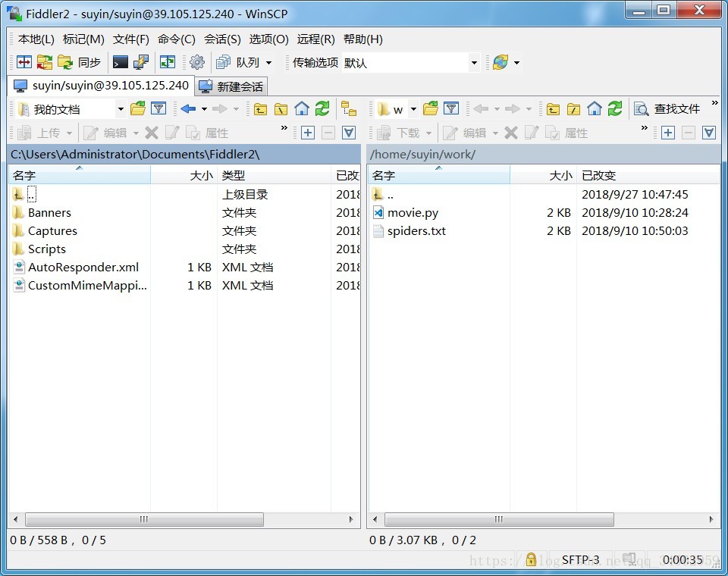The width and height of the screenshot is (728, 576).
Task: Go to local parent directory icon
Action: (x=260, y=108)
